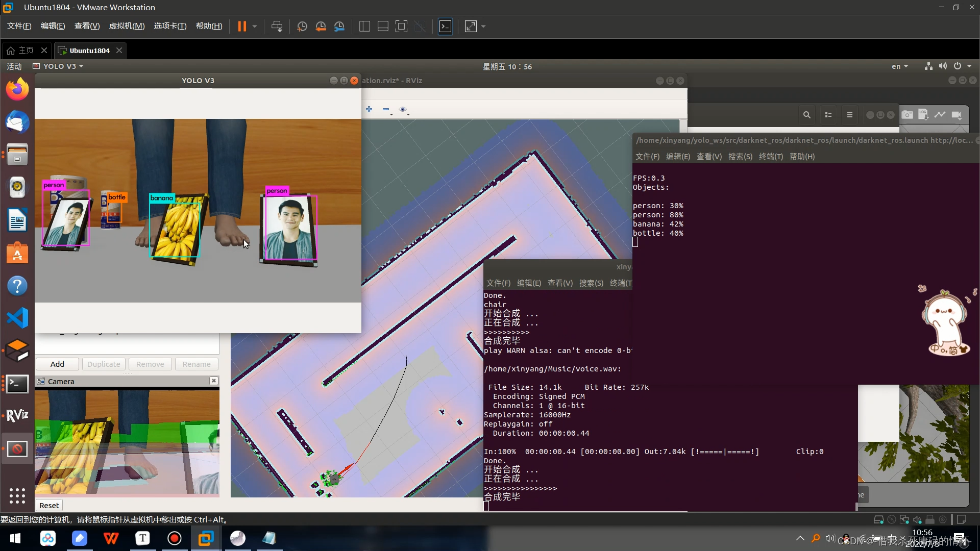
Task: Open the hamburger menu in the background window header
Action: click(850, 115)
